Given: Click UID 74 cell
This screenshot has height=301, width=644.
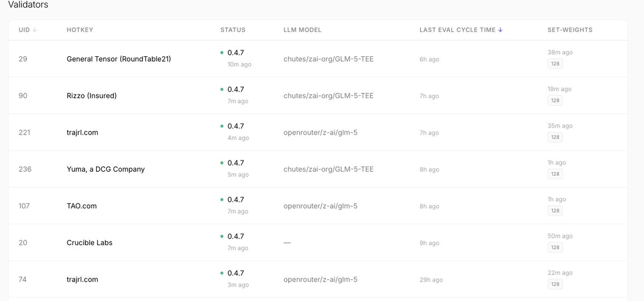Looking at the screenshot, I should pos(23,280).
